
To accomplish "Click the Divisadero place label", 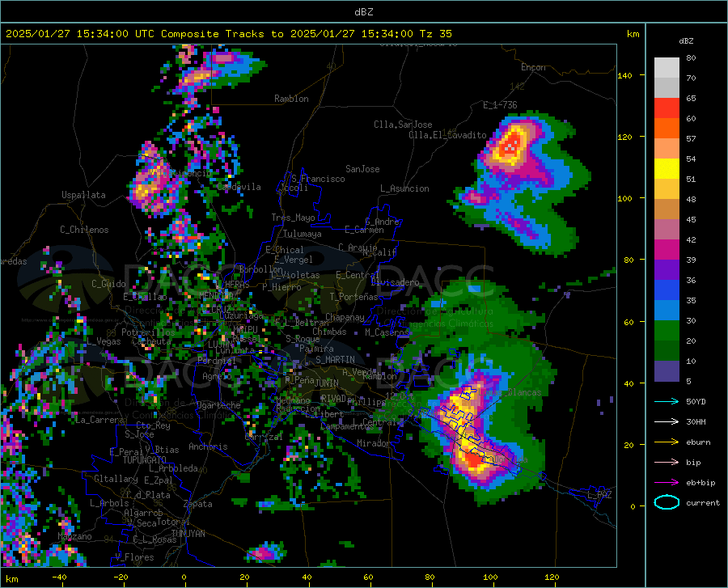I will [395, 282].
